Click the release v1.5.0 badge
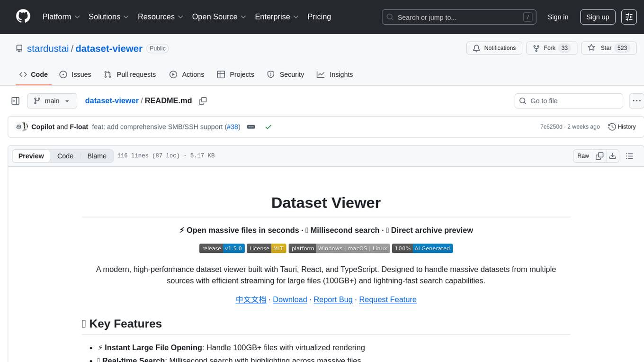This screenshot has height=362, width=644. pos(222,248)
